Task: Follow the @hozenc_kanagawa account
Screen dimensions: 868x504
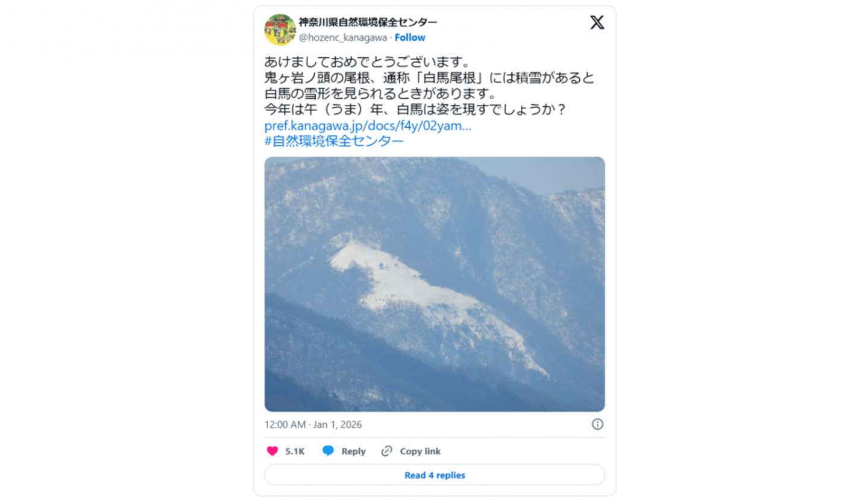Action: pyautogui.click(x=410, y=37)
